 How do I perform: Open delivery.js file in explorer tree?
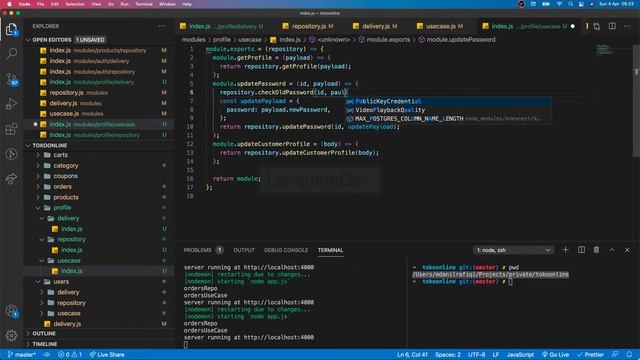pyautogui.click(x=67, y=324)
